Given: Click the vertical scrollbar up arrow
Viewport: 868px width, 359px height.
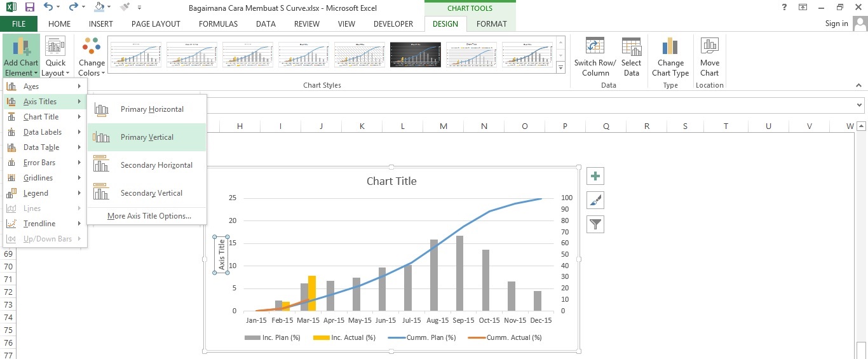Looking at the screenshot, I should tap(861, 127).
